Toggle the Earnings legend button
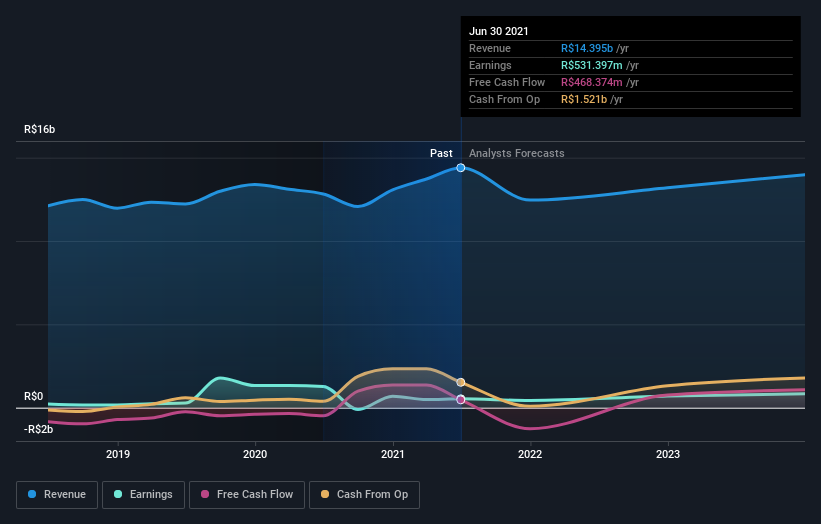This screenshot has width=821, height=524. tap(143, 495)
